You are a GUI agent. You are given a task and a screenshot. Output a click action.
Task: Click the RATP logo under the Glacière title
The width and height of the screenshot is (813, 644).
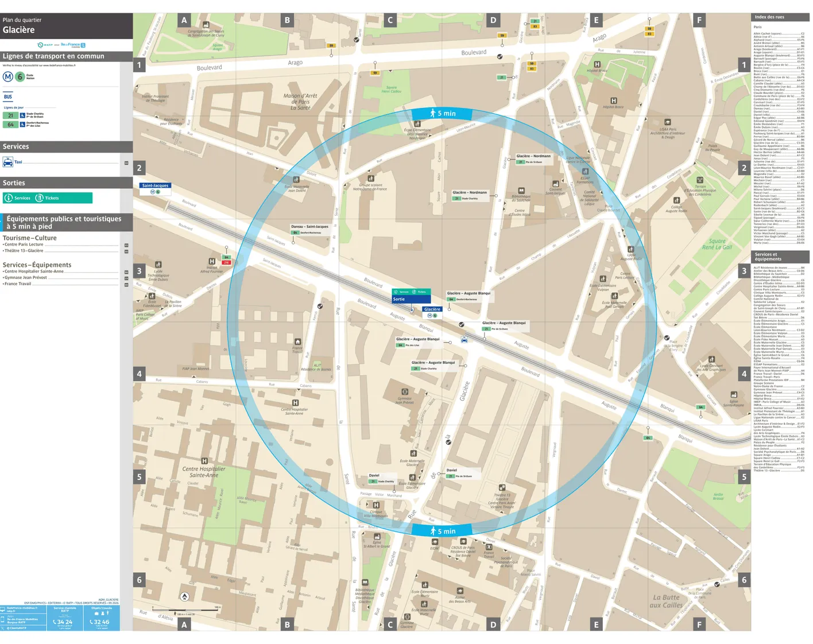(x=45, y=45)
